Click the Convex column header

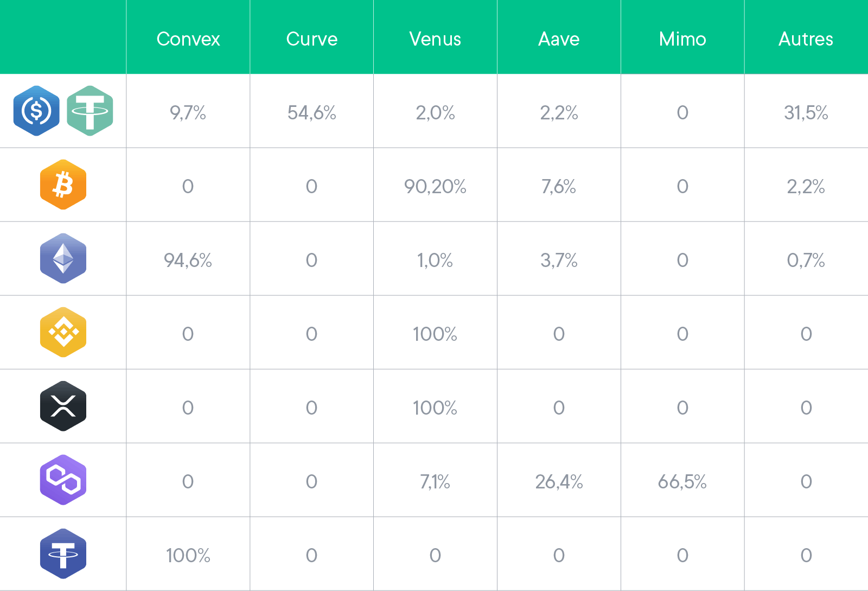pyautogui.click(x=188, y=39)
